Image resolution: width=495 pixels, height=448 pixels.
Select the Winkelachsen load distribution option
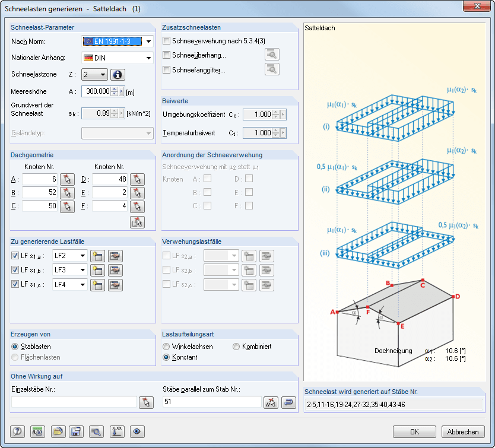pyautogui.click(x=166, y=347)
